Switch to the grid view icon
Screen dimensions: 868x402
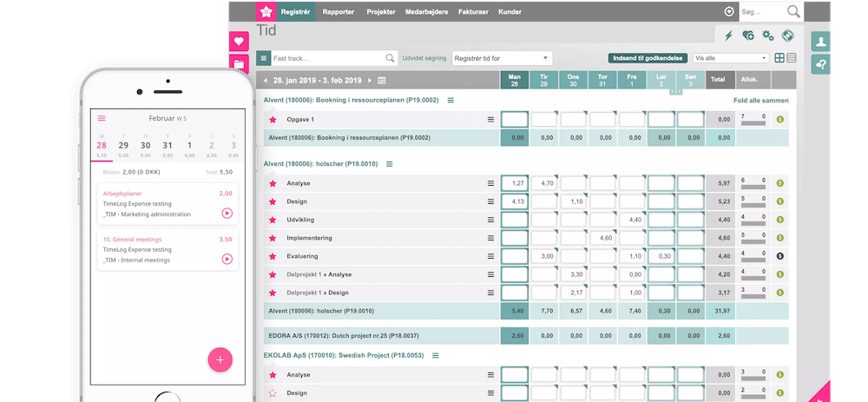point(779,58)
